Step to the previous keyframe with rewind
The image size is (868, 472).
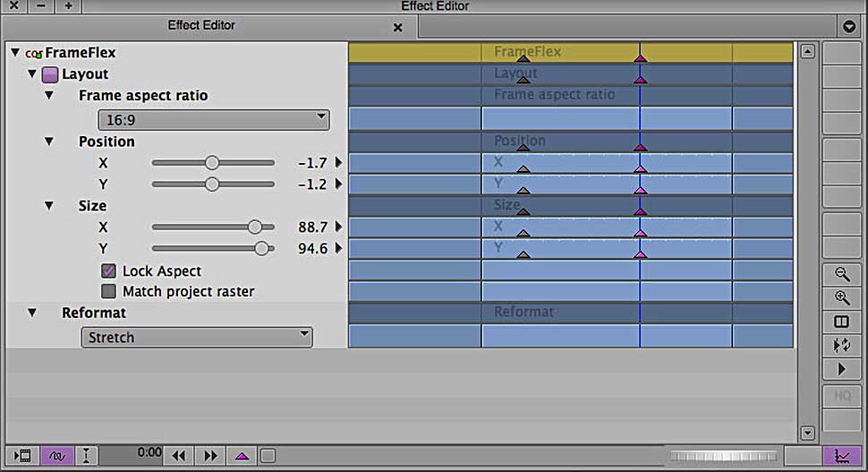point(179,456)
